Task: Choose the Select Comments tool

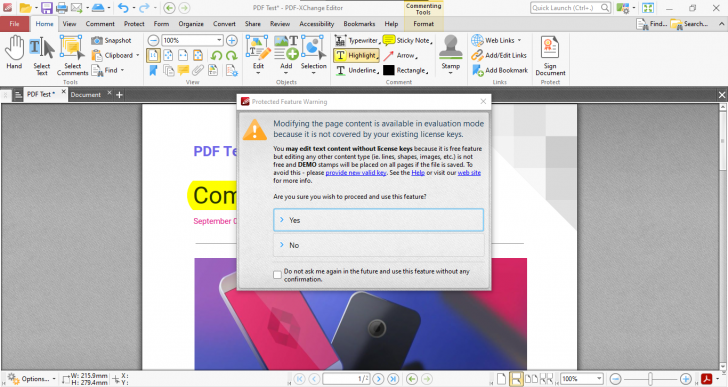Action: tap(72, 56)
